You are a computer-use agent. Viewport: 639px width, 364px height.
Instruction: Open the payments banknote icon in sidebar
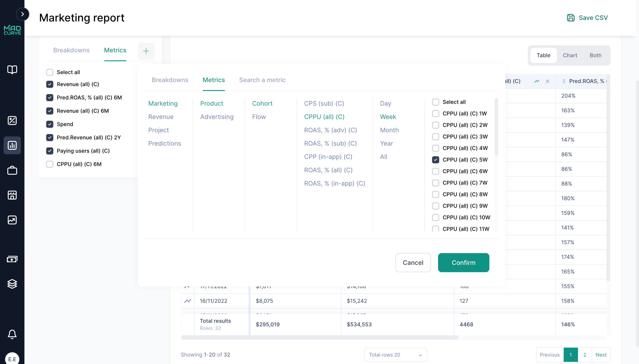(x=12, y=259)
